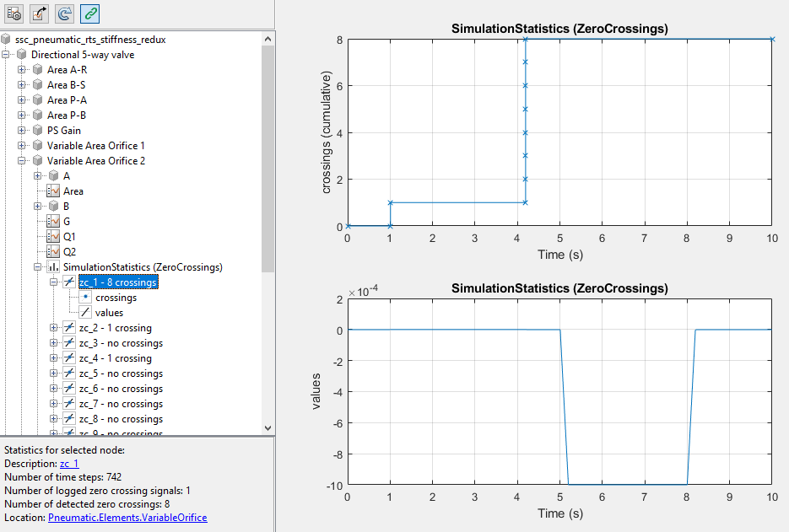
Task: Click the Area P-A cube icon
Action: (38, 99)
